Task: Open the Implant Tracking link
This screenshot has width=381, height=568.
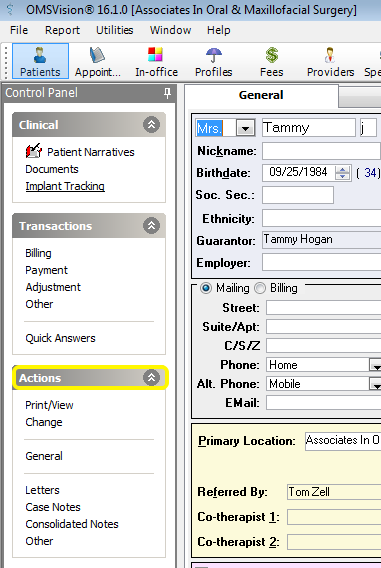Action: click(65, 186)
